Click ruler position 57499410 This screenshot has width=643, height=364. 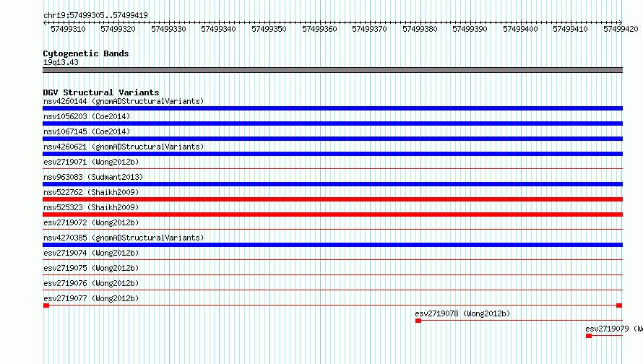click(571, 29)
